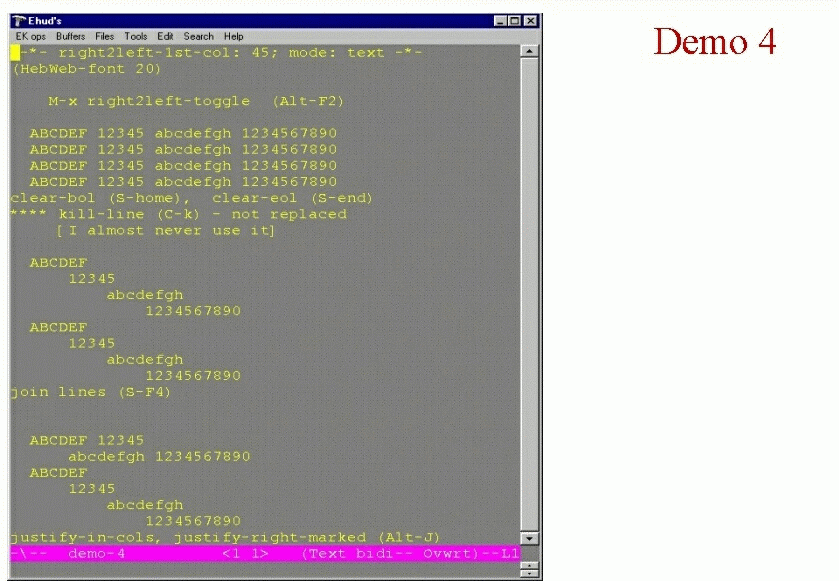Click the scrollbar down arrow
The width and height of the screenshot is (839, 581).
point(530,538)
